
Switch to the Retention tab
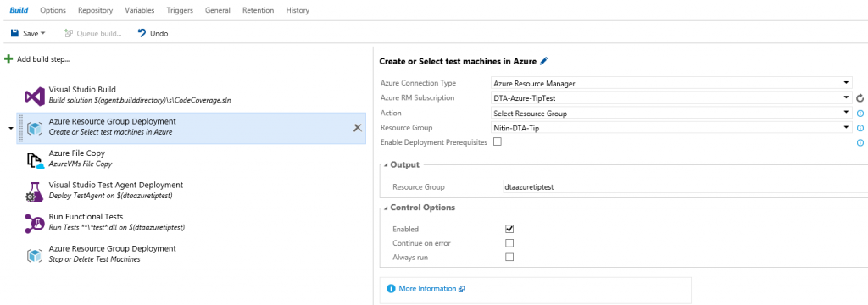coord(258,10)
